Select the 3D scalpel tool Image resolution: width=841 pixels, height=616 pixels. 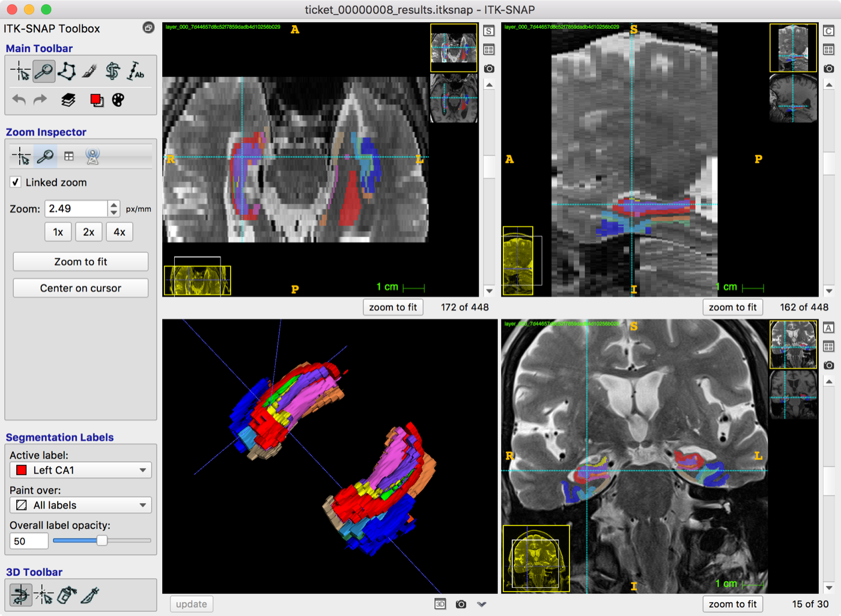tap(90, 595)
